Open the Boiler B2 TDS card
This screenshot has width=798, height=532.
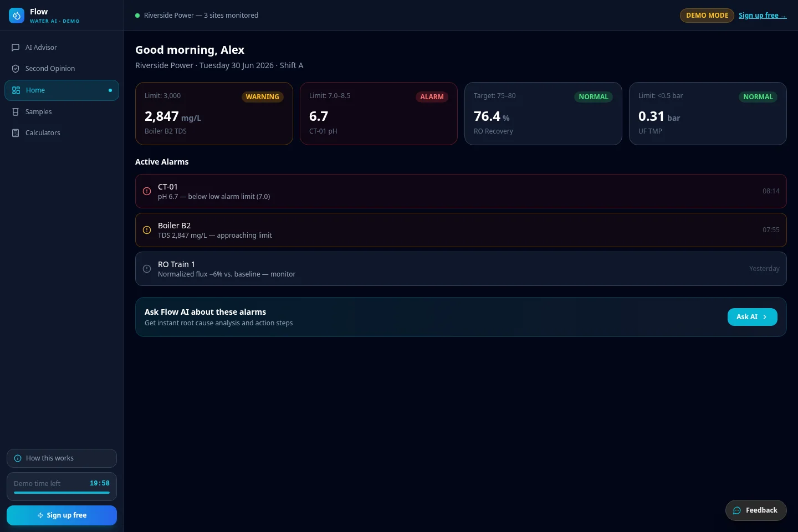214,114
